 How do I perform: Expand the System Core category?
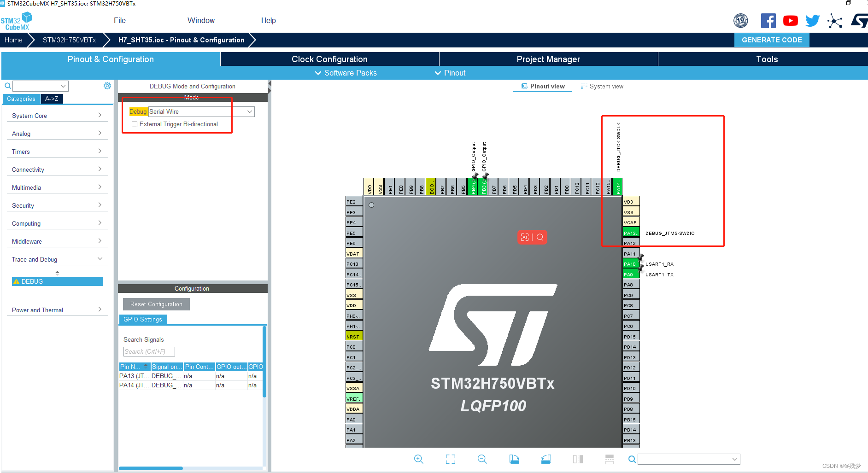tap(57, 116)
